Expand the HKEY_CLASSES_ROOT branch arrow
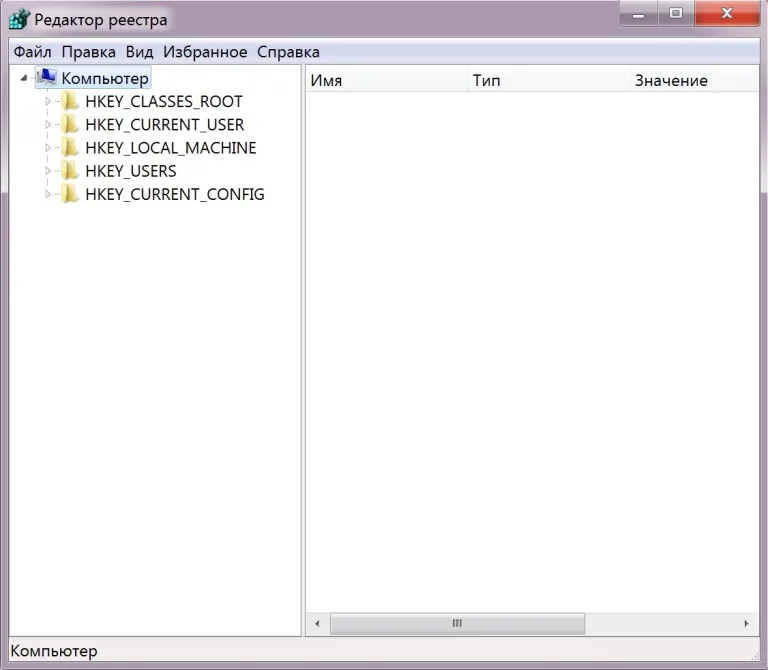Screen dimensions: 768x670 [x=48, y=101]
